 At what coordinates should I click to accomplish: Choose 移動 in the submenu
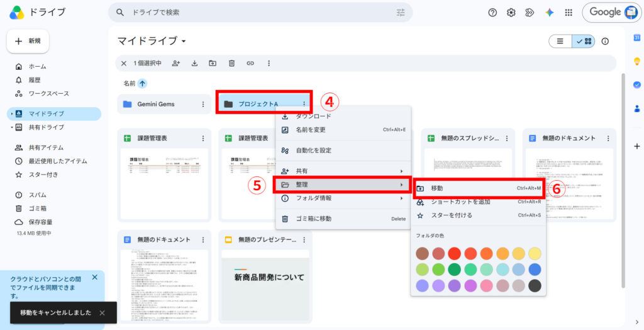(479, 188)
